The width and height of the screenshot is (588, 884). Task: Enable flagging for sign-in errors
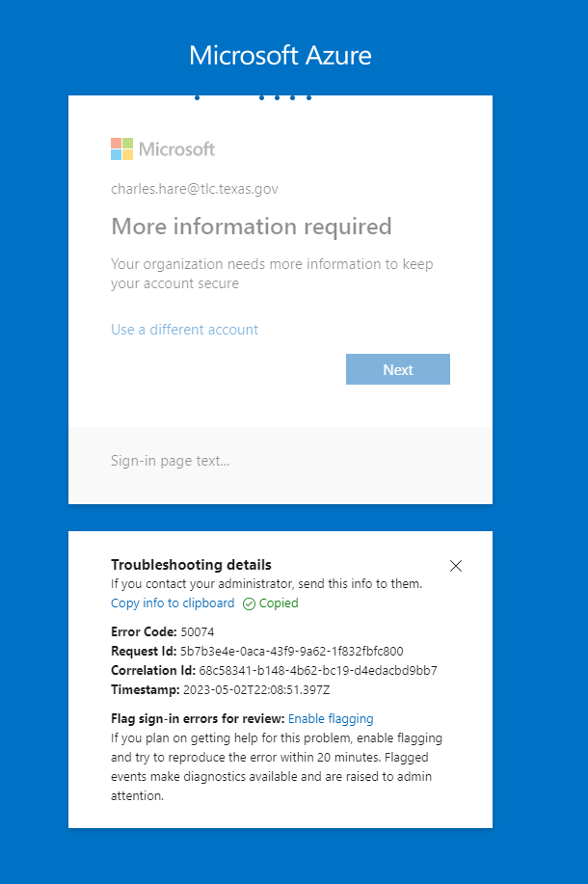331,718
